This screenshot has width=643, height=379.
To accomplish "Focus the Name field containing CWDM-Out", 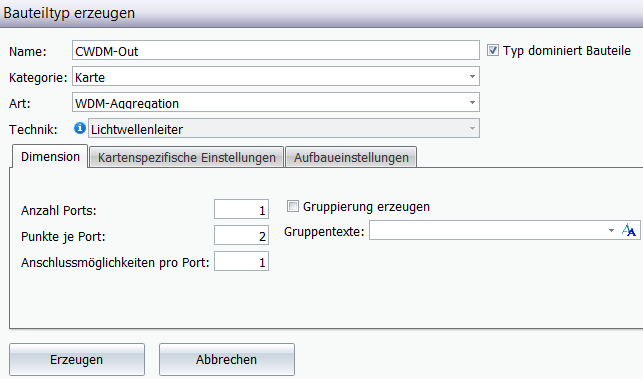I will pos(276,51).
